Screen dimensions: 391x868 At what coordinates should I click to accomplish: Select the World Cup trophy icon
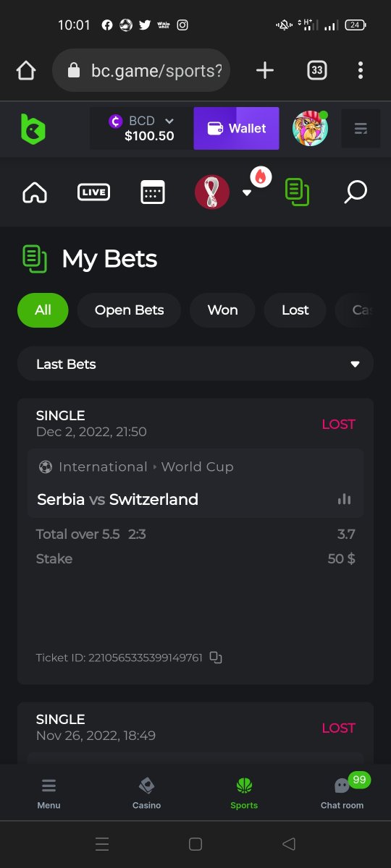(x=212, y=192)
